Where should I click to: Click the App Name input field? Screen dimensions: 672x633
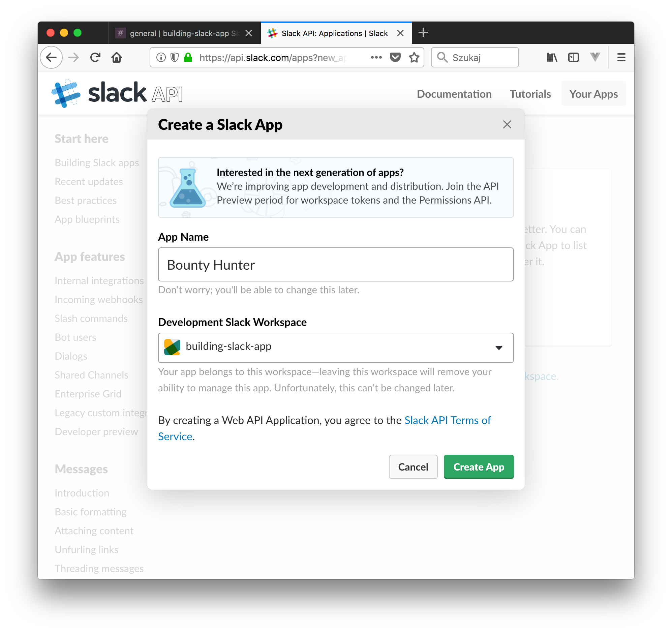coord(335,264)
